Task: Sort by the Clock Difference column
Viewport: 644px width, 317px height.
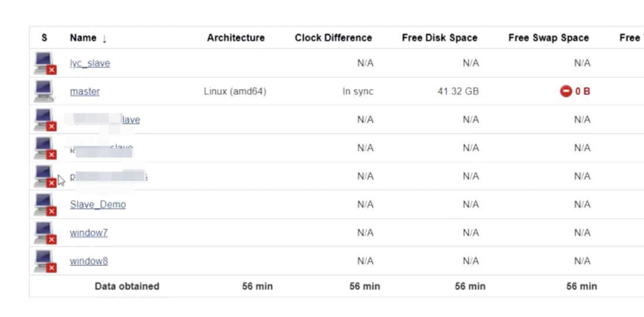Action: point(333,38)
